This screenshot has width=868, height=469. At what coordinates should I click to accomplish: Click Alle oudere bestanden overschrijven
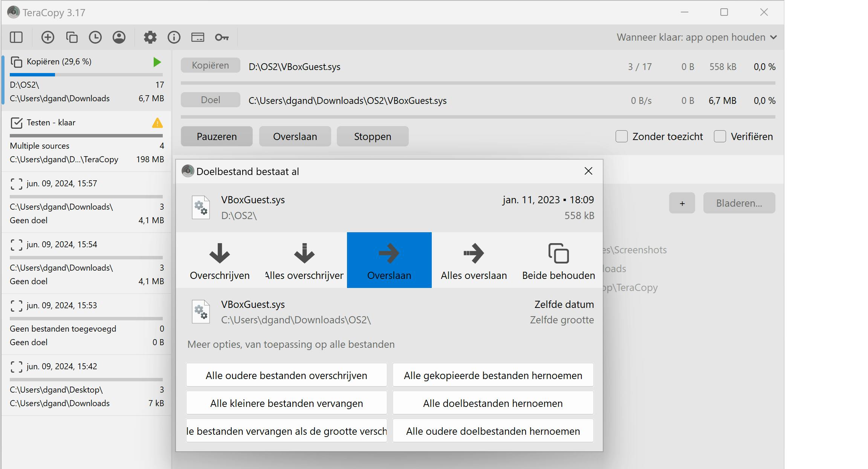point(286,375)
